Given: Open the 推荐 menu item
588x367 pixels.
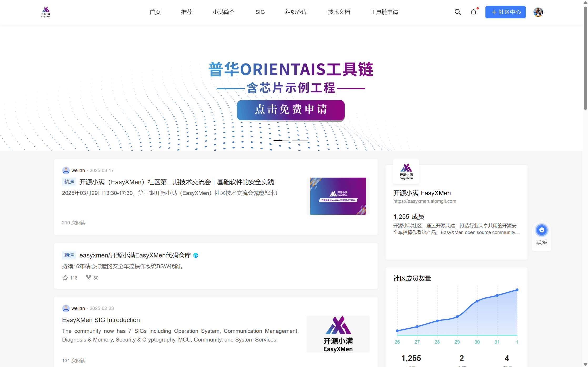Looking at the screenshot, I should (187, 12).
